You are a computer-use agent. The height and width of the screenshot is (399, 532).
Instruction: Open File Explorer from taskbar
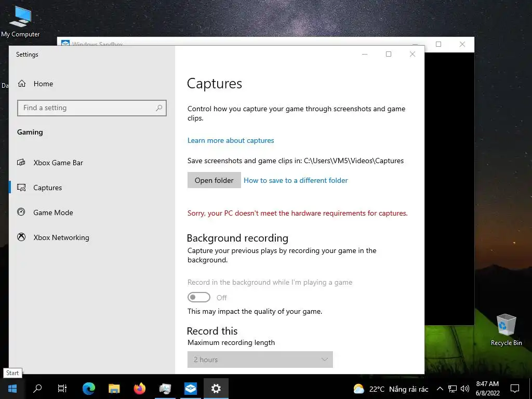pos(114,389)
